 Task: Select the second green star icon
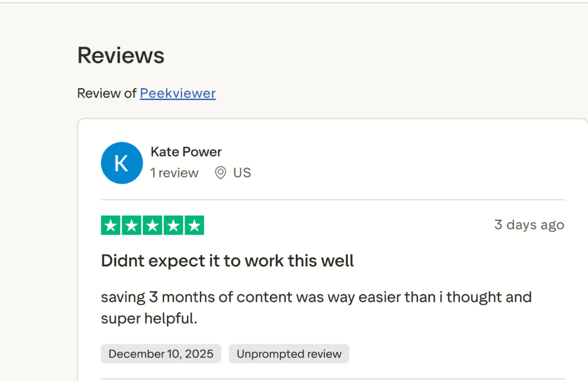tap(131, 225)
